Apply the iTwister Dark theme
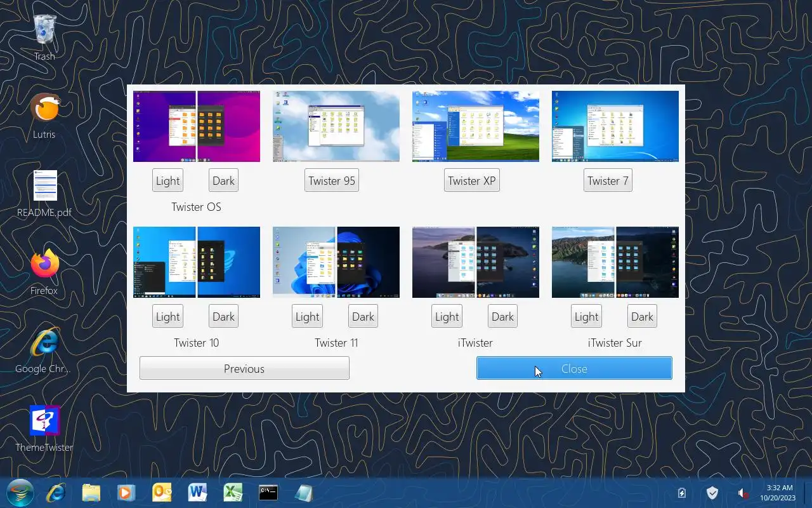Screen dimensions: 812x508 [503, 316]
